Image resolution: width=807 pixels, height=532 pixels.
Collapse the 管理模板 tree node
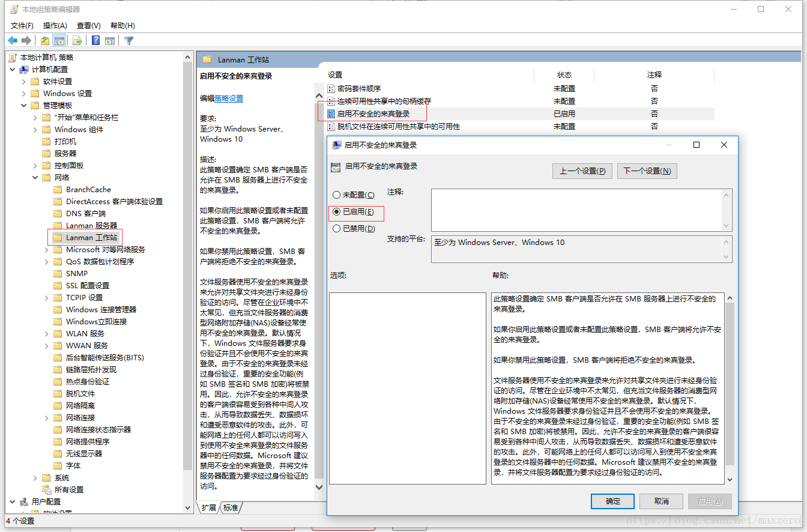coord(24,105)
